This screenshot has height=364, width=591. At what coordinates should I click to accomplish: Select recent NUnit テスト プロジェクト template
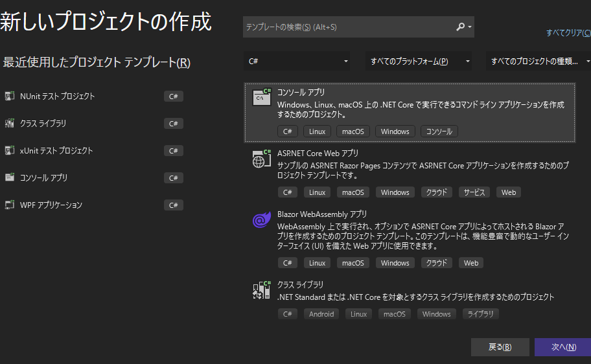[57, 96]
